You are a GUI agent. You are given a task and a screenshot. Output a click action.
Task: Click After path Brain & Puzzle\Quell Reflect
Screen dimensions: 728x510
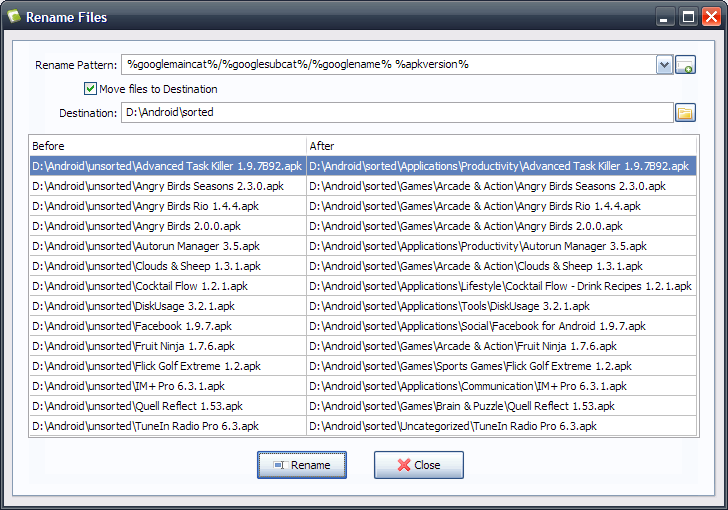tap(502, 405)
